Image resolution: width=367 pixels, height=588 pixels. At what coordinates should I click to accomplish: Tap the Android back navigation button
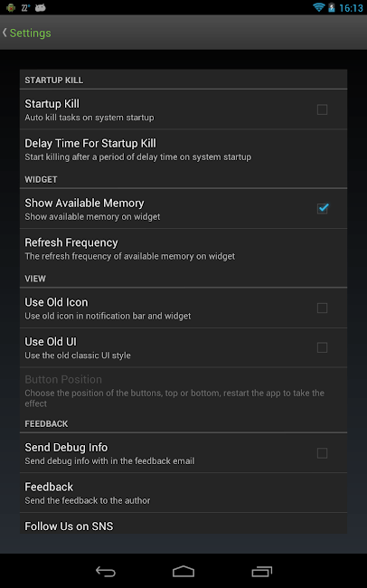106,571
